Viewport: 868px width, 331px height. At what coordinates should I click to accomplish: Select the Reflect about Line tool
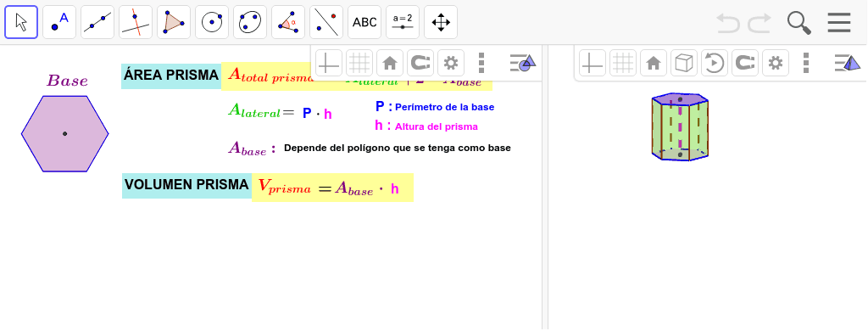[326, 22]
